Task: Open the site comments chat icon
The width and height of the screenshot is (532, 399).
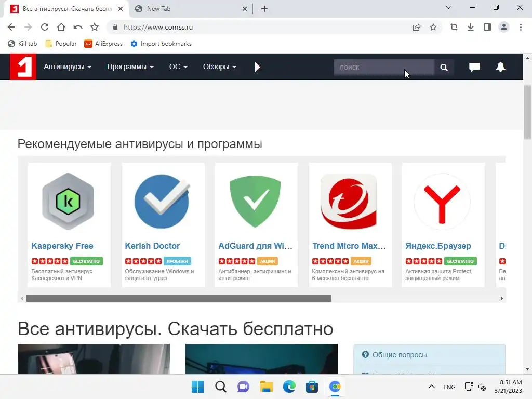Action: (474, 67)
